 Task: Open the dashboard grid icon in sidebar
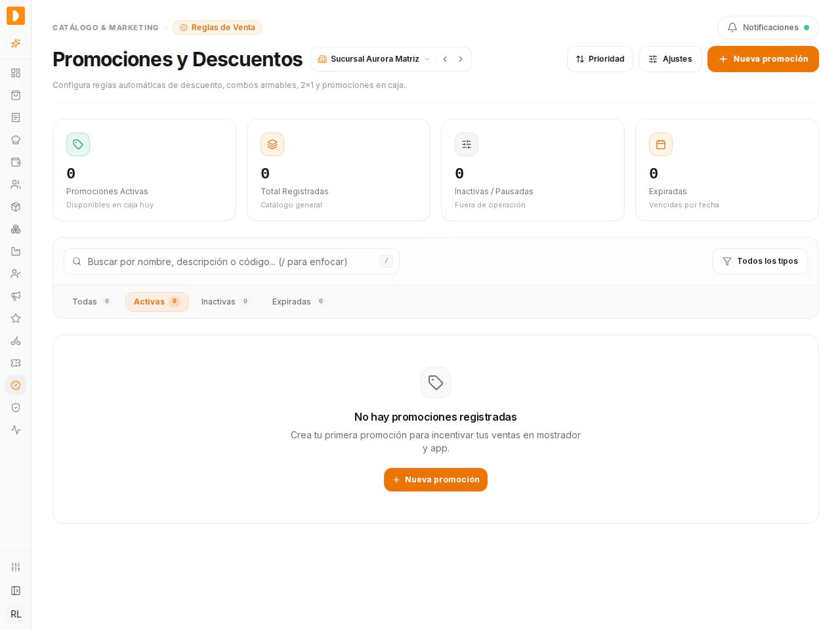[16, 73]
